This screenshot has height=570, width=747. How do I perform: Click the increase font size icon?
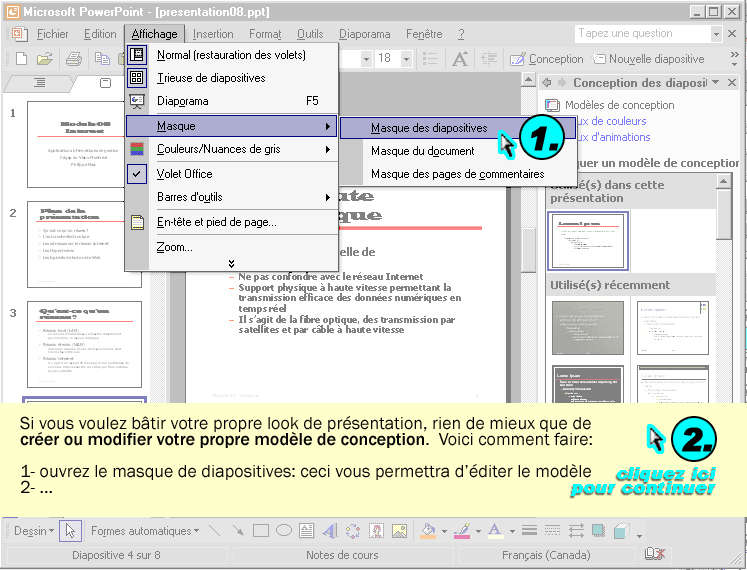[x=460, y=59]
